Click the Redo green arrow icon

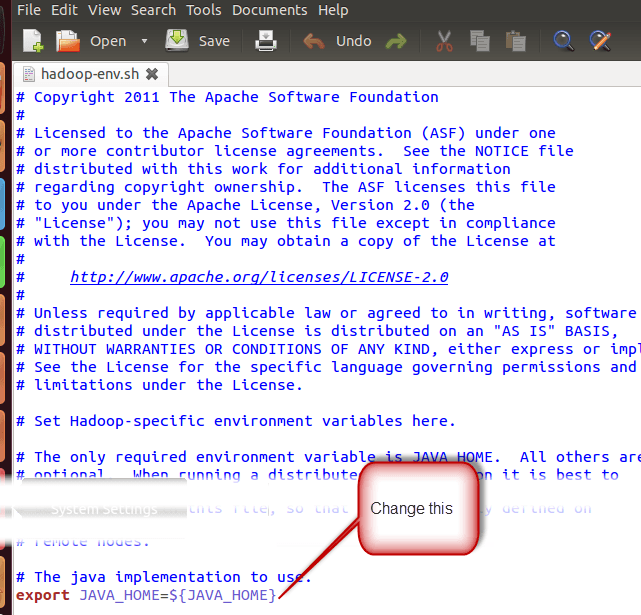(396, 41)
